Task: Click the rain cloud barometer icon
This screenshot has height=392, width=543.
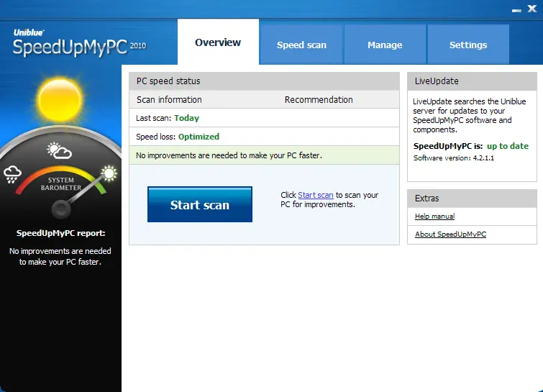Action: tap(12, 174)
